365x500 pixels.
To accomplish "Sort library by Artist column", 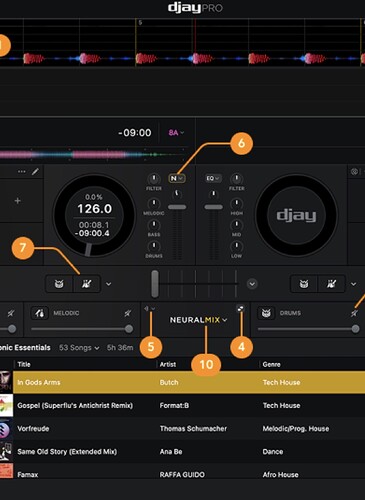I will tap(168, 364).
